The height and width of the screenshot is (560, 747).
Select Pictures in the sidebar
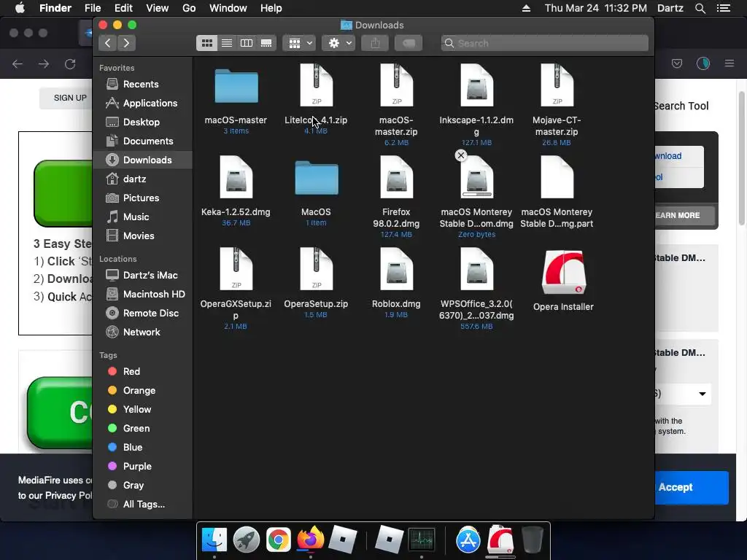click(x=143, y=198)
